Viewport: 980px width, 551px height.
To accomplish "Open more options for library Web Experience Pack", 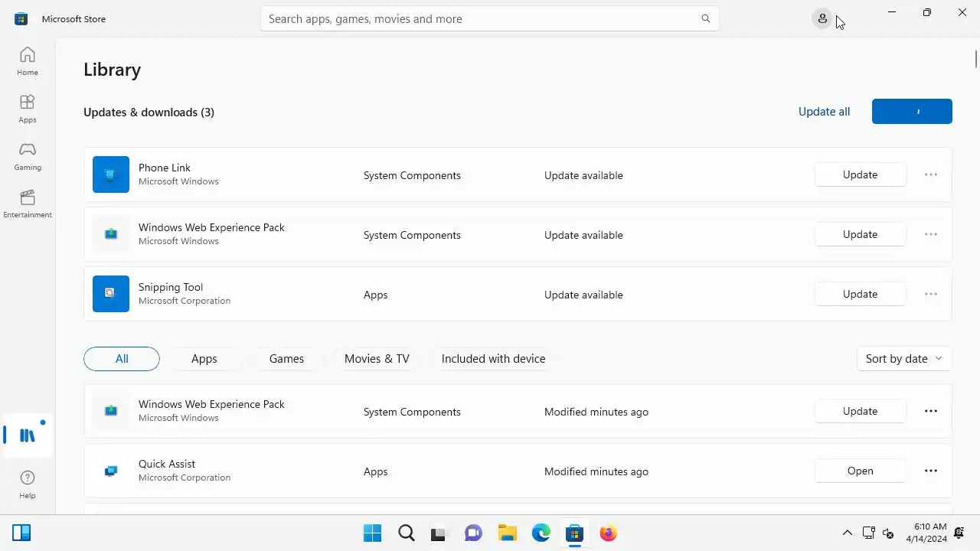I will 931,411.
